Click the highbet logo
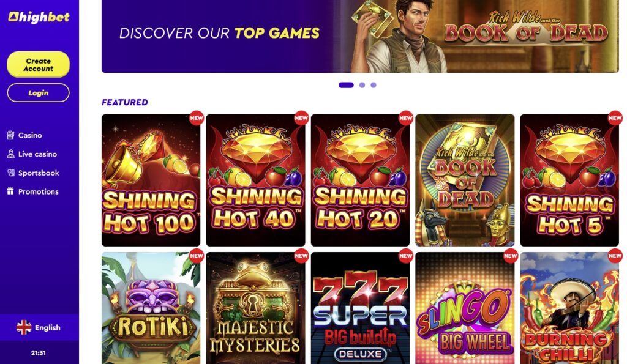Screen dimensions: 627x364 [x=39, y=17]
